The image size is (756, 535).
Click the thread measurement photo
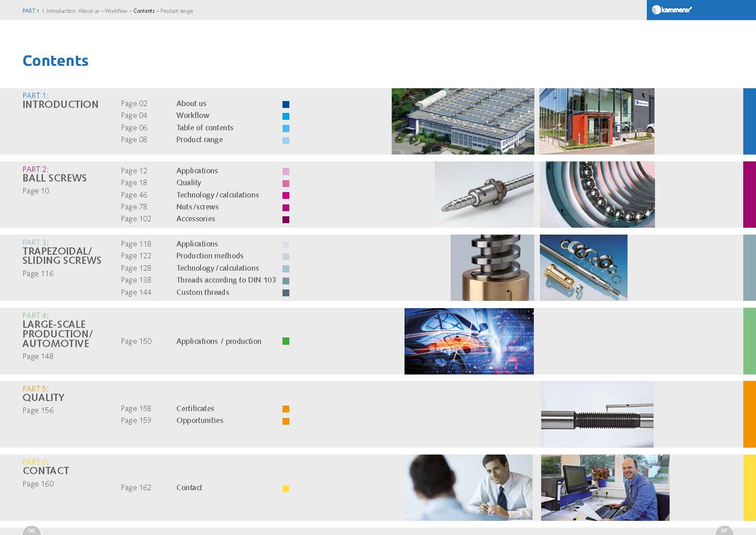click(597, 414)
